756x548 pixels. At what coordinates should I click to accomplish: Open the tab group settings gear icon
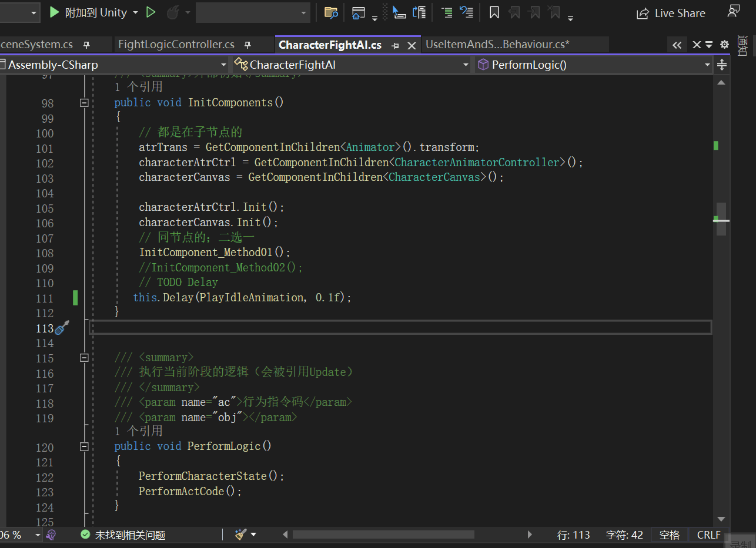724,44
